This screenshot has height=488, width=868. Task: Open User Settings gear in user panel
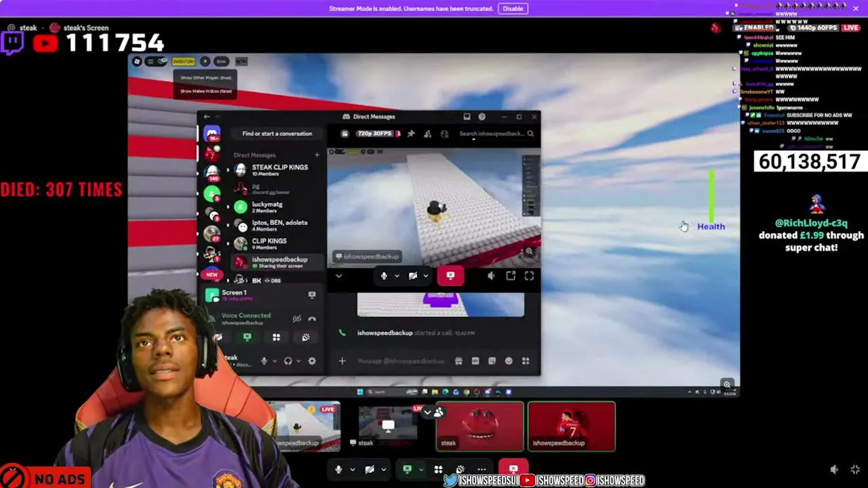coord(312,361)
